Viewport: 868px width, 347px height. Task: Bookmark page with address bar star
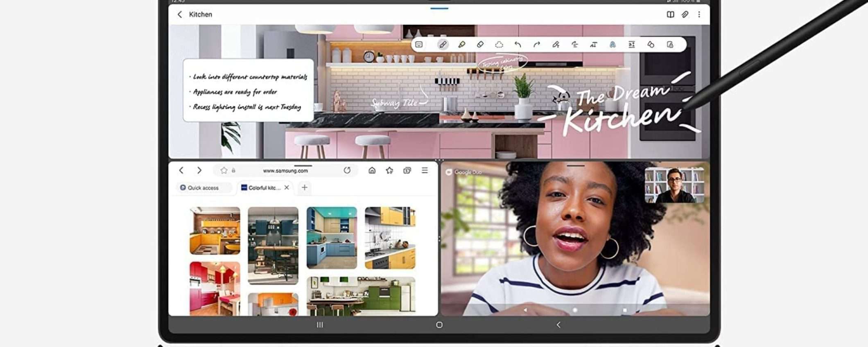224,171
